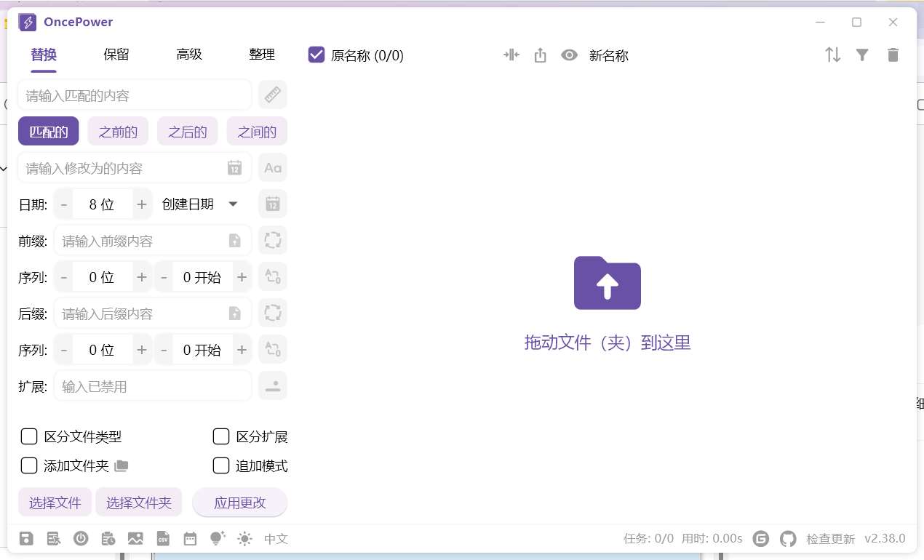Click the 选择文件夹 button
Image resolution: width=924 pixels, height=560 pixels.
139,503
